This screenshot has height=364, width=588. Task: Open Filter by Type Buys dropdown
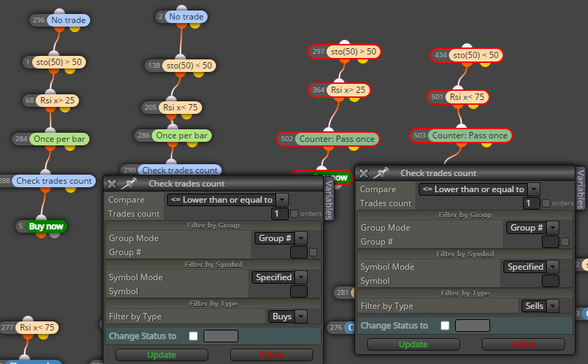(x=287, y=316)
